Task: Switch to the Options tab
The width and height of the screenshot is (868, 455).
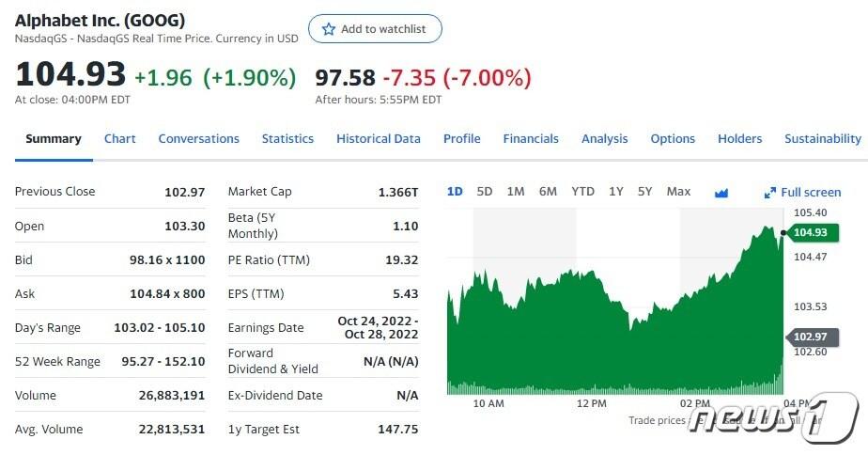Action: (x=673, y=139)
